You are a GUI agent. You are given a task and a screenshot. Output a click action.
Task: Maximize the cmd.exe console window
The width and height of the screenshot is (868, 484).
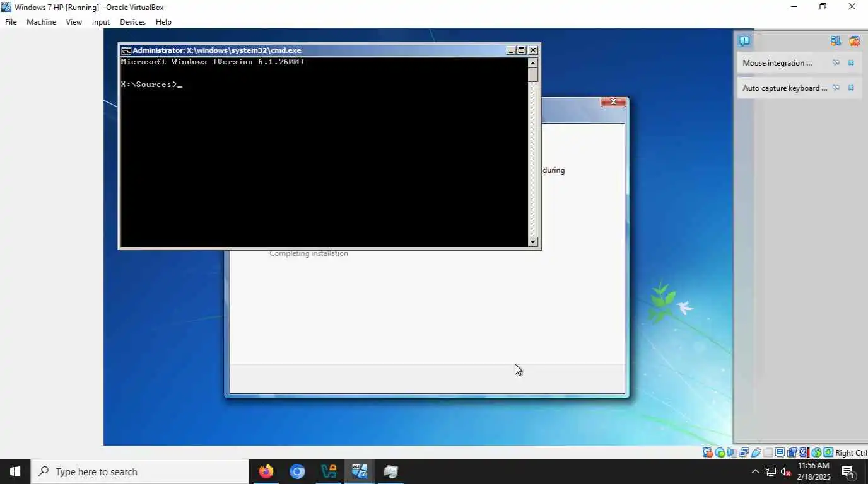click(x=522, y=50)
